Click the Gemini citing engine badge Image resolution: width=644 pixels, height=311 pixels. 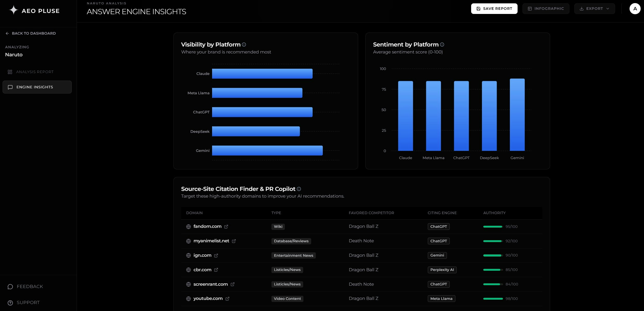click(x=437, y=255)
